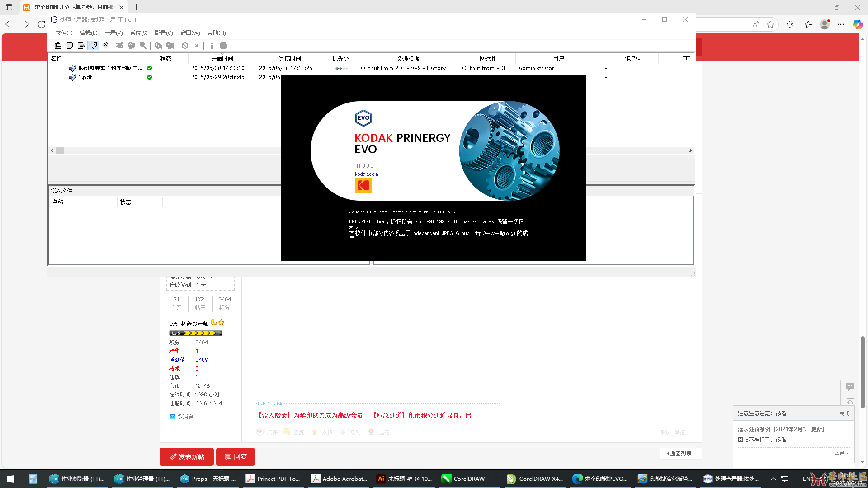Viewport: 868px width, 488px height.
Task: Open the 系统(S) menu
Action: coord(139,33)
